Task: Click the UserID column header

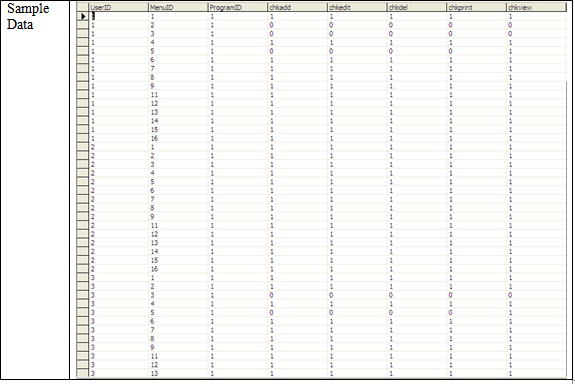Action: [118, 7]
